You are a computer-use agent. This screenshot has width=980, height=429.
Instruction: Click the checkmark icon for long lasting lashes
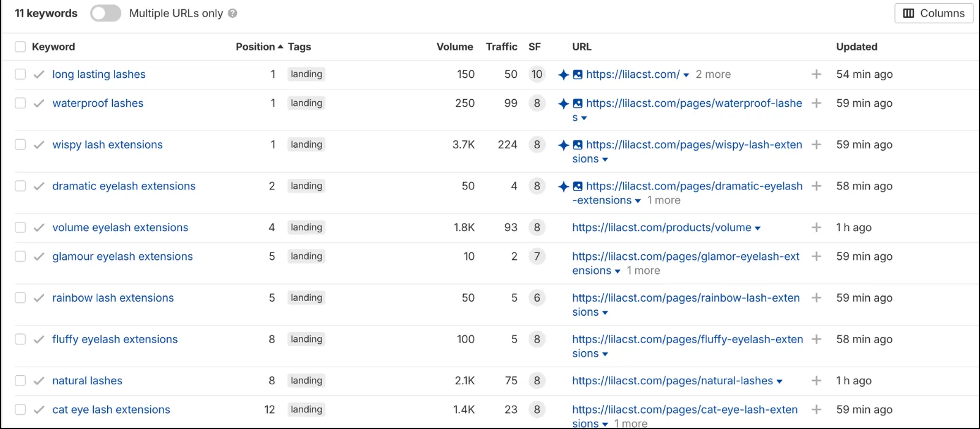click(39, 74)
